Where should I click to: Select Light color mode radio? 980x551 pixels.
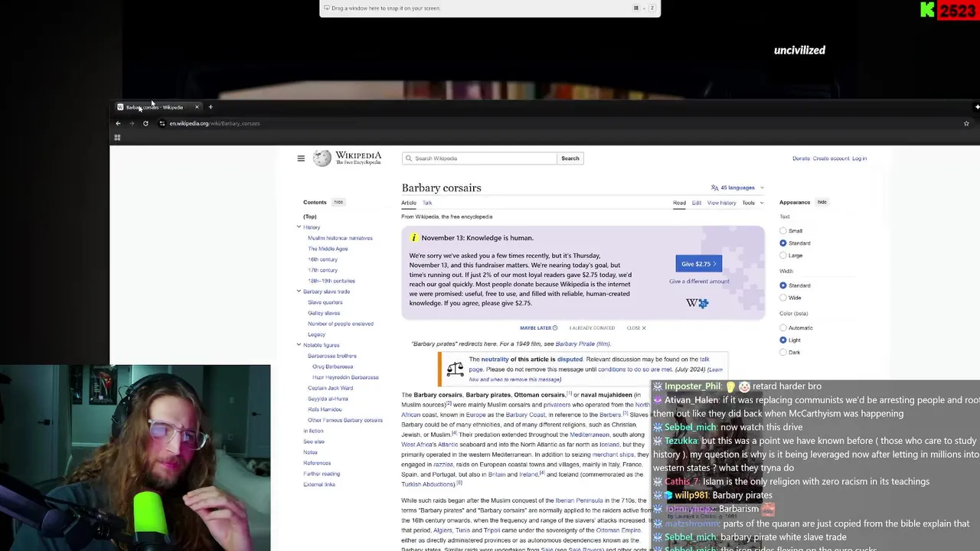click(x=782, y=340)
